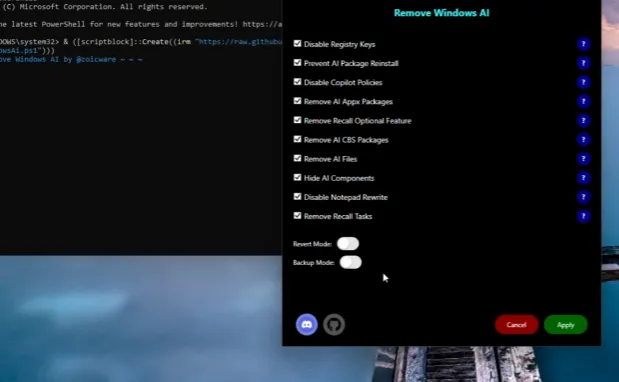
Task: Click the Microsoft Corporation copyright line in PowerShell
Action: click(105, 7)
